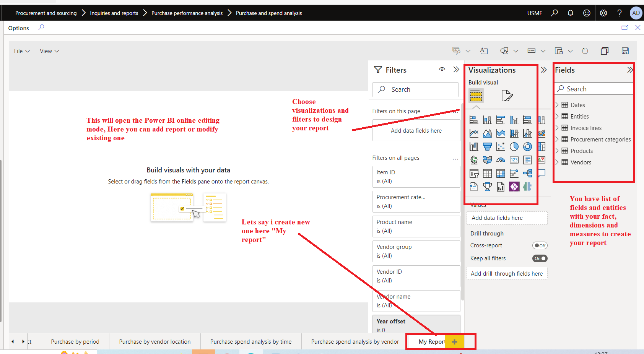644x354 pixels.
Task: Turn off the Keep all filters toggle
Action: pos(540,258)
